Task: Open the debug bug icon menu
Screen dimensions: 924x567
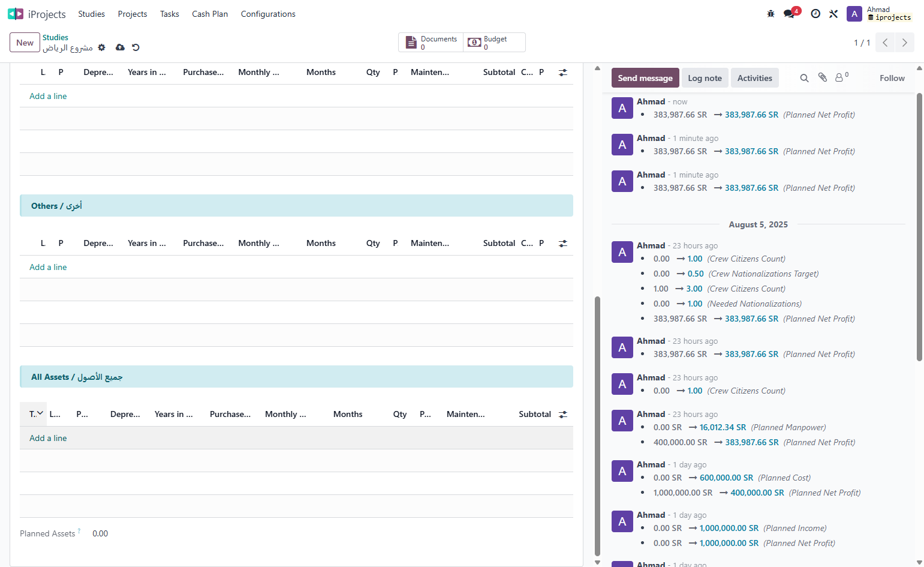Action: [x=771, y=14]
